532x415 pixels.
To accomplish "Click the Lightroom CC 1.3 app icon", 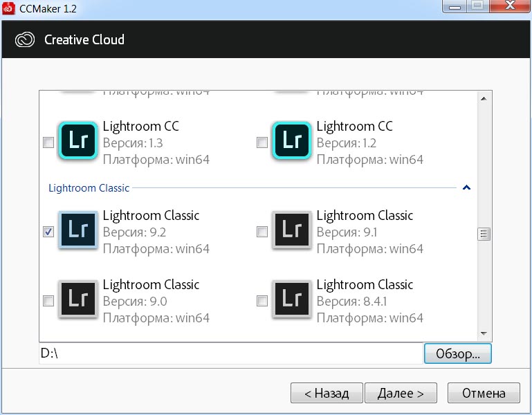I will tap(77, 140).
